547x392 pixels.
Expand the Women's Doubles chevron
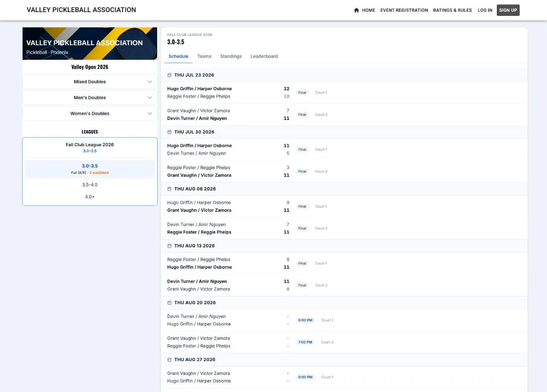pyautogui.click(x=150, y=114)
